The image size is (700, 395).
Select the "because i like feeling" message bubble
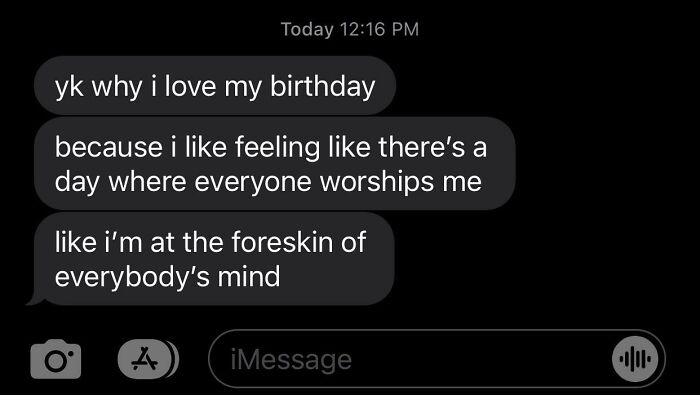[275, 163]
